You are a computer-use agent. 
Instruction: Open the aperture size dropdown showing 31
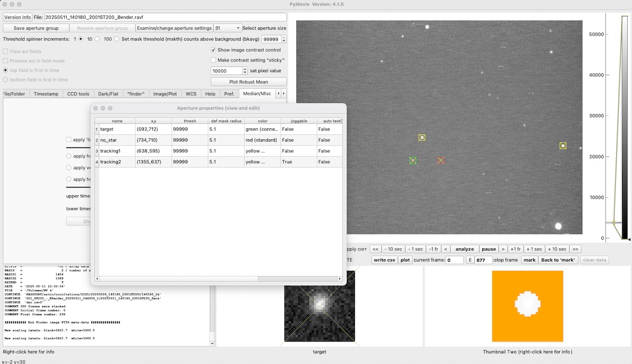click(x=227, y=28)
